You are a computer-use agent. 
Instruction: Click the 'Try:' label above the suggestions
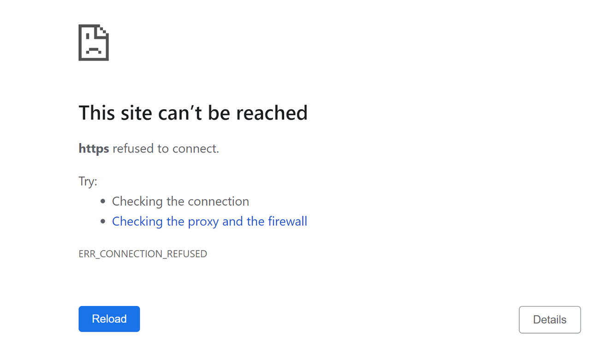coord(88,181)
